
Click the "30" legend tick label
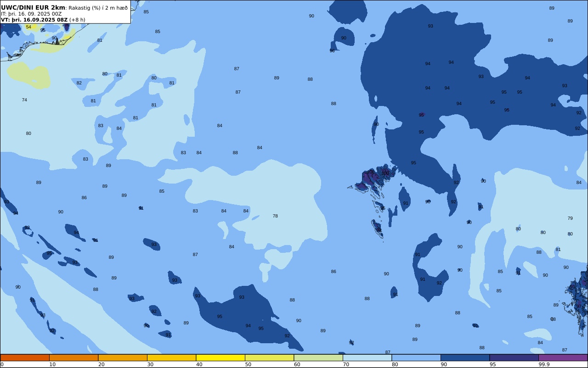pos(150,364)
